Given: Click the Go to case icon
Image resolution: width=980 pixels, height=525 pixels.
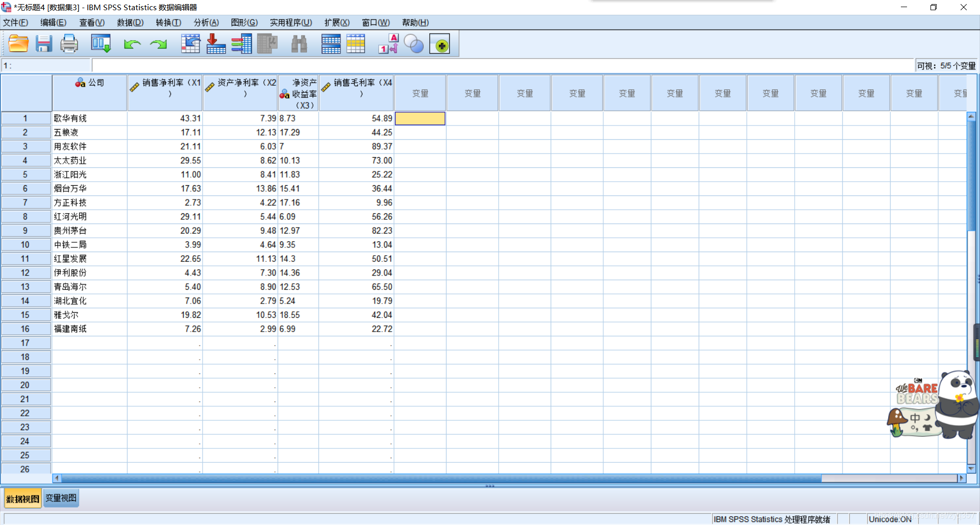Looking at the screenshot, I should tap(190, 44).
